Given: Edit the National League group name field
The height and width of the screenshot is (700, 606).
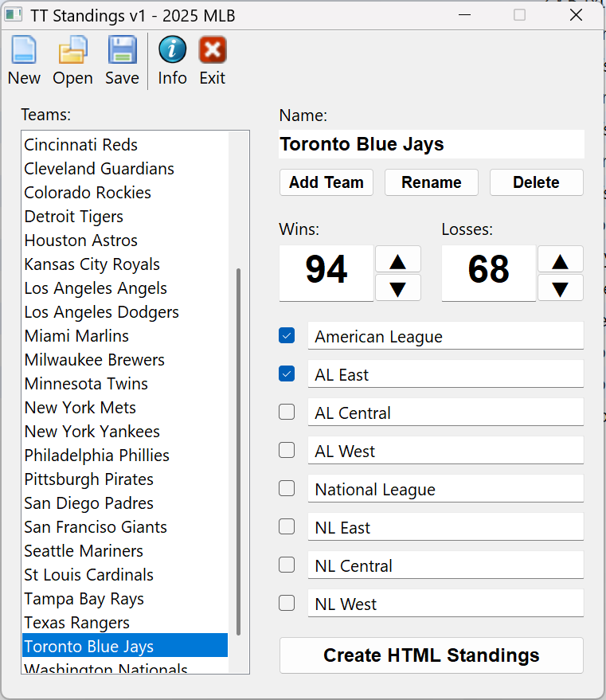Looking at the screenshot, I should (446, 489).
